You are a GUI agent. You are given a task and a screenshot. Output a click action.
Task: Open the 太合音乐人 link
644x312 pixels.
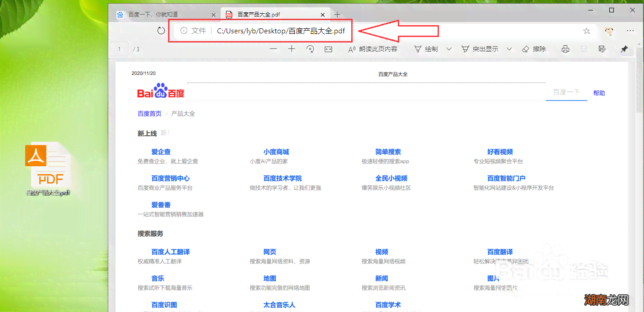[x=279, y=305]
